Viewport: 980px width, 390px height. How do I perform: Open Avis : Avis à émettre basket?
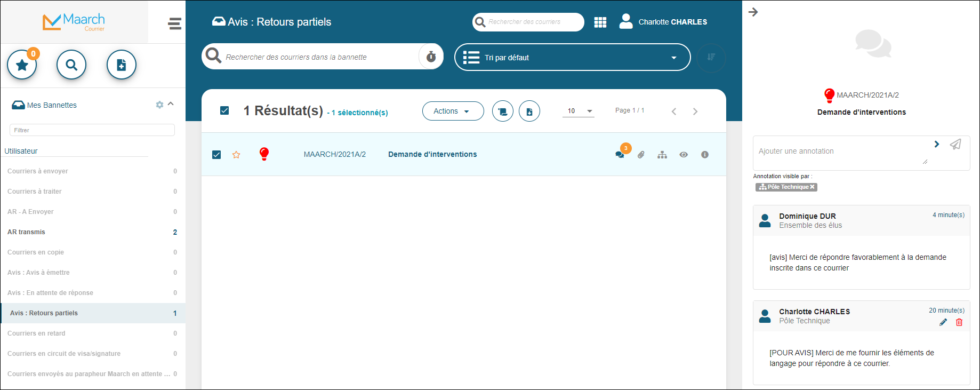tap(93, 273)
